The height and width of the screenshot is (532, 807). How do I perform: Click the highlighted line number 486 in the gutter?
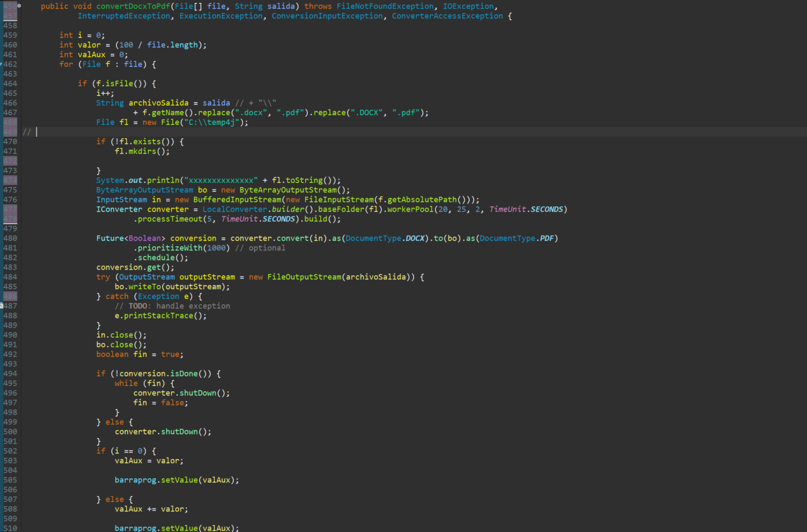(x=9, y=296)
